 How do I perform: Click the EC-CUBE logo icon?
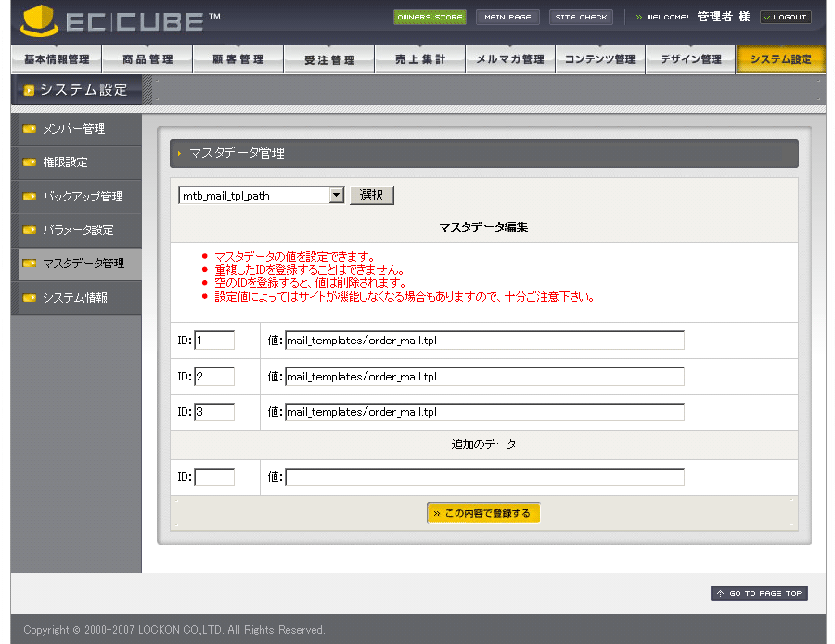(39, 20)
